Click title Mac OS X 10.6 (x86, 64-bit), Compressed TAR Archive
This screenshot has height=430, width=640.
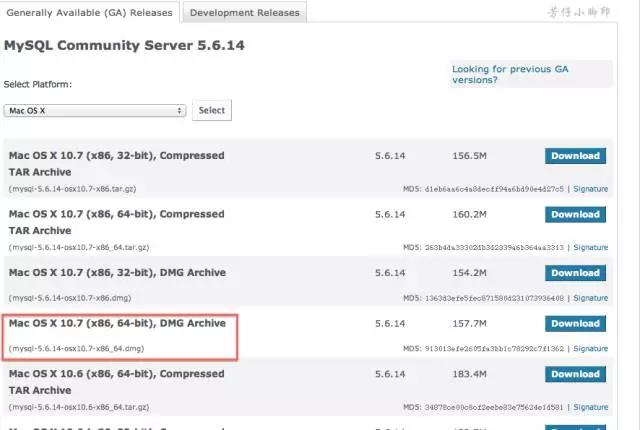[x=116, y=382]
